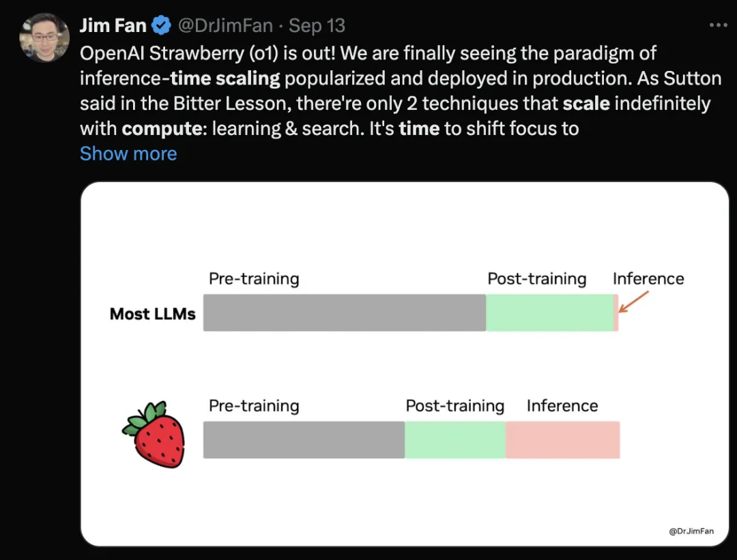Open the attached chart image
The height and width of the screenshot is (560, 737).
coord(405,364)
